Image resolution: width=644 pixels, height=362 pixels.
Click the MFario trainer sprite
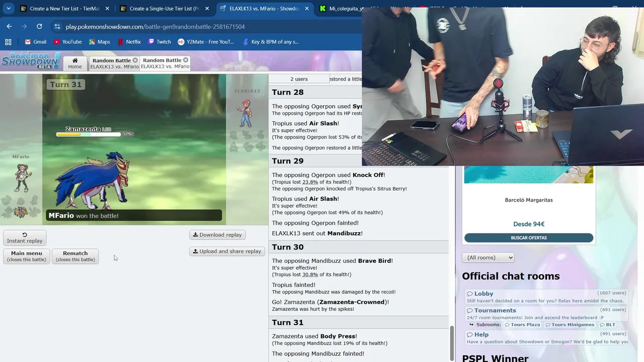(x=21, y=178)
